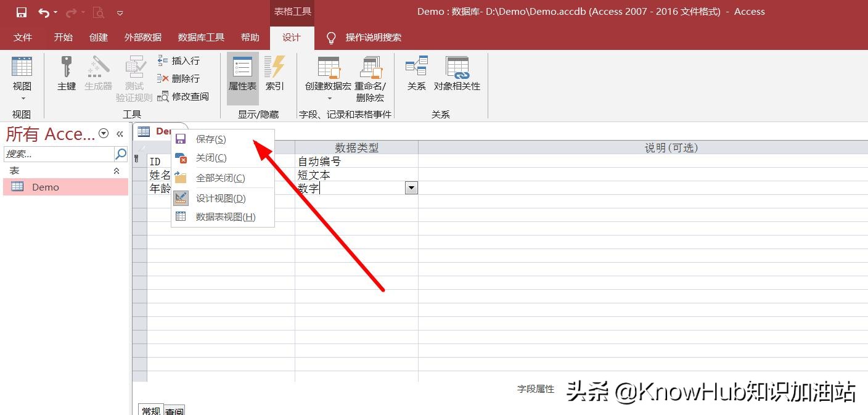Screen dimensions: 868x415
Task: Toggle the 属性表 (Property Sheet) pane
Action: (x=242, y=74)
